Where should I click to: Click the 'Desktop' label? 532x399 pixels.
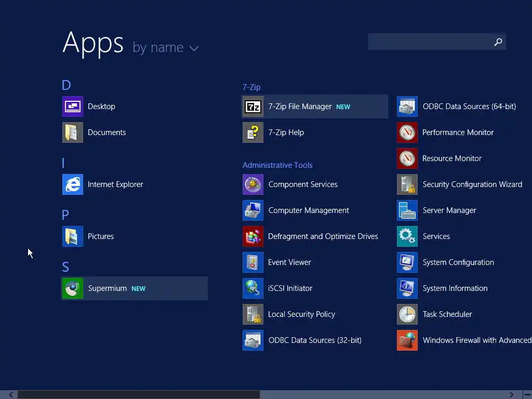[101, 107]
